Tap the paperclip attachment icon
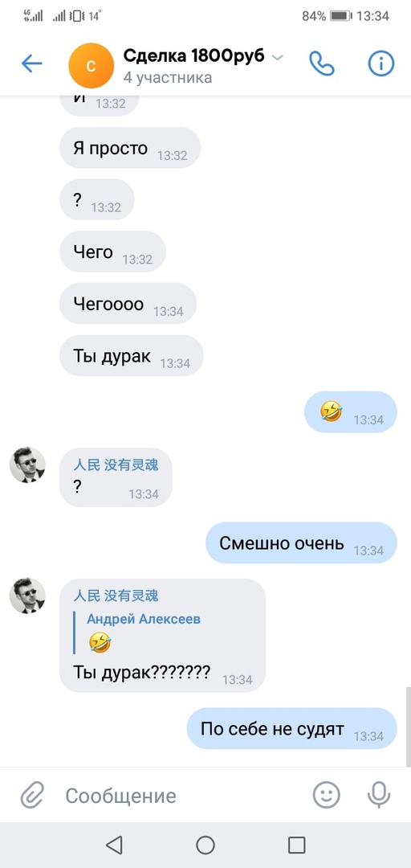 (x=32, y=796)
